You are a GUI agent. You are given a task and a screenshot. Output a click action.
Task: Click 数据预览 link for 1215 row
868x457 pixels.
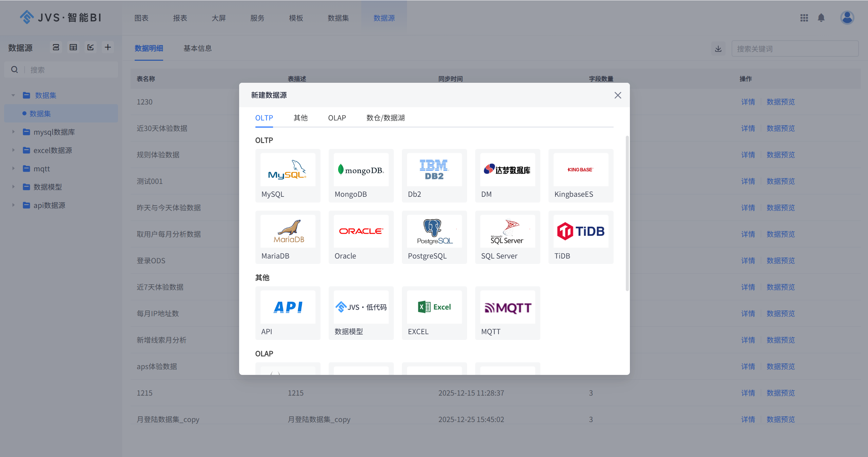point(780,393)
